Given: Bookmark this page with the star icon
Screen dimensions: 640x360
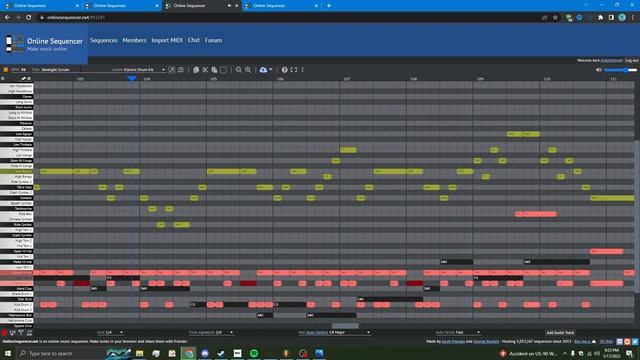Looking at the screenshot, I should pyautogui.click(x=555, y=18).
